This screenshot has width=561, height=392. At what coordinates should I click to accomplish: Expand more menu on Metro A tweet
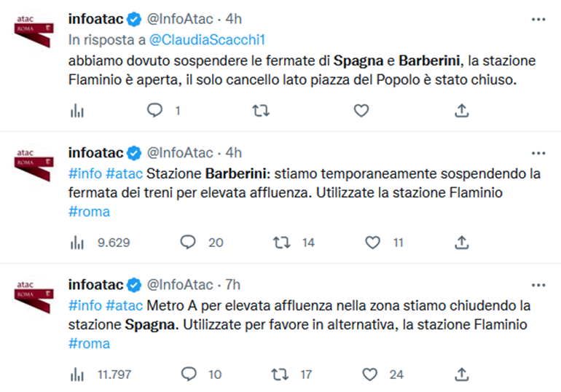pos(538,285)
